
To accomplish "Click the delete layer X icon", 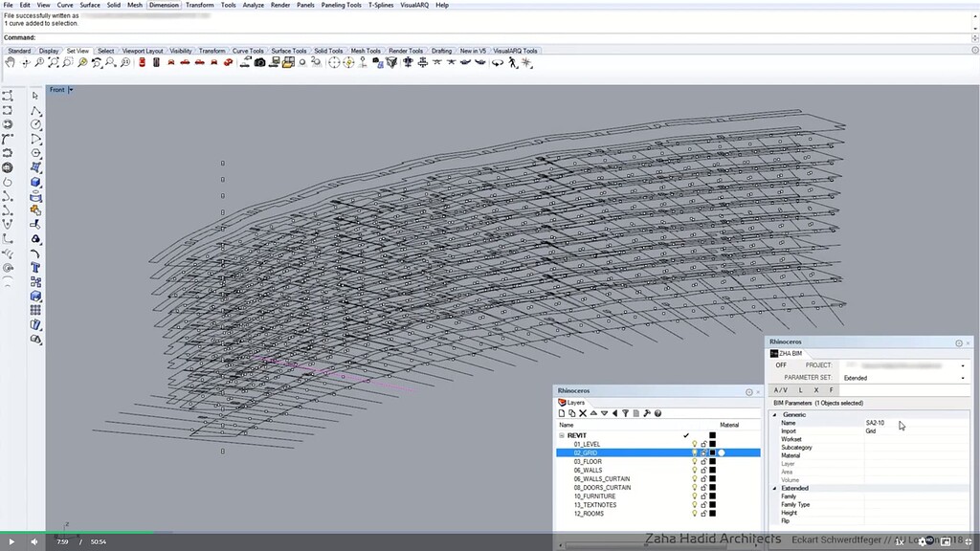I will tap(581, 412).
